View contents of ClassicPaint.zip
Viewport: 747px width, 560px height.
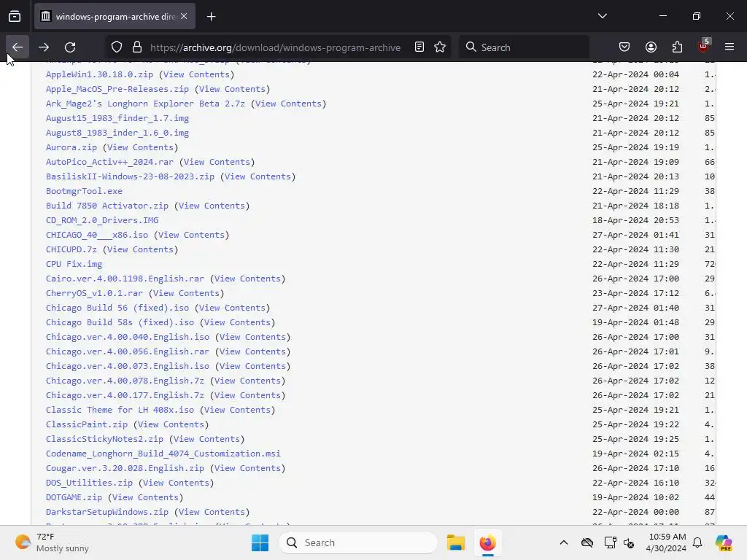tap(171, 424)
